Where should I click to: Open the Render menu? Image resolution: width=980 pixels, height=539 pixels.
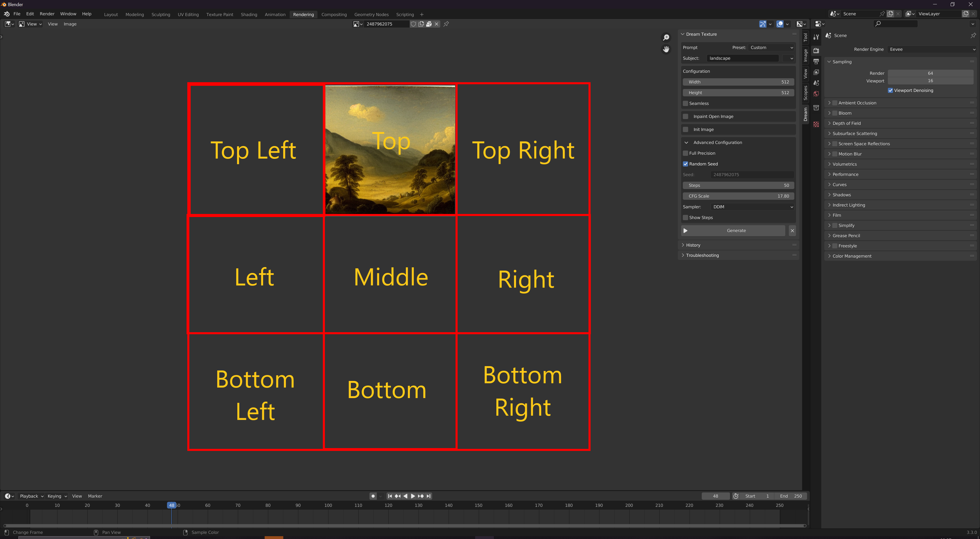tap(47, 14)
